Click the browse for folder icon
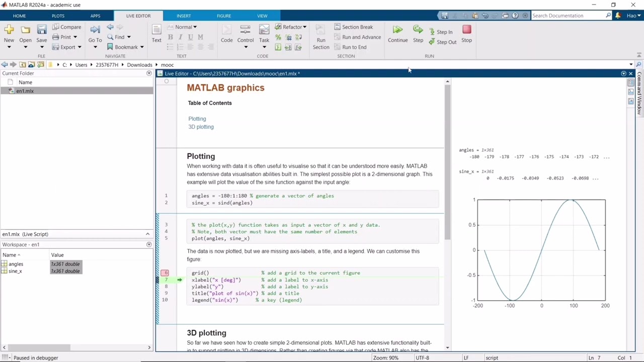 [40, 65]
